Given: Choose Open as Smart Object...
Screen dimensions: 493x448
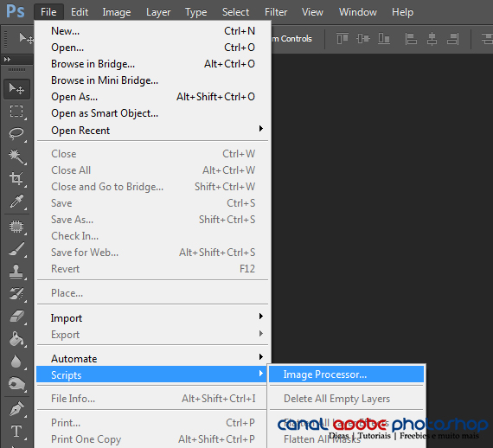Looking at the screenshot, I should [152, 113].
